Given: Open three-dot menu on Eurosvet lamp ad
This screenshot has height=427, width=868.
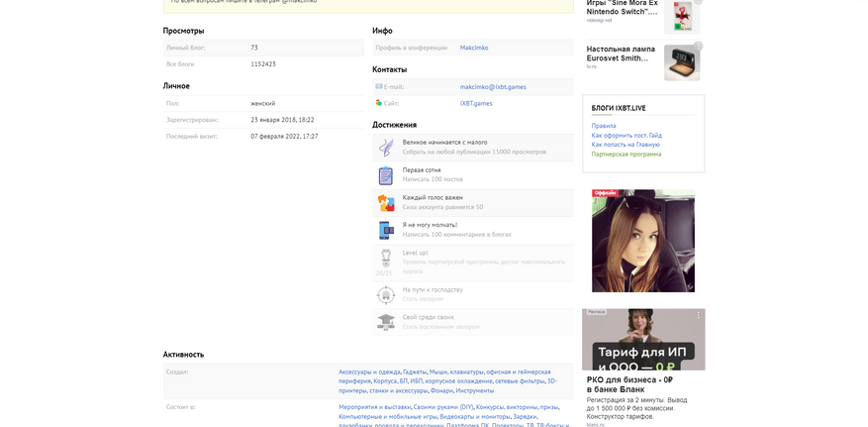Looking at the screenshot, I should tap(699, 46).
